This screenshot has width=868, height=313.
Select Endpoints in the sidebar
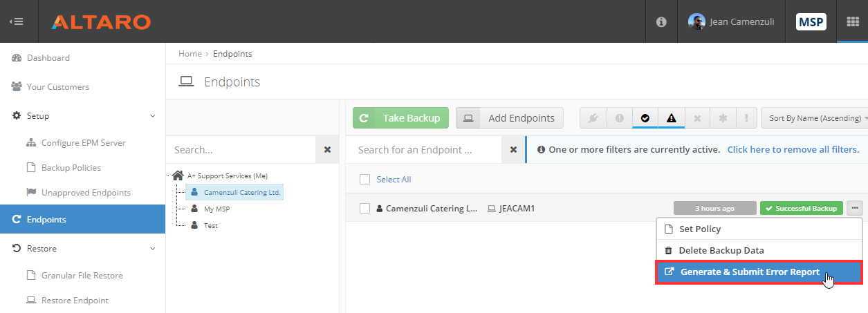[x=83, y=220]
